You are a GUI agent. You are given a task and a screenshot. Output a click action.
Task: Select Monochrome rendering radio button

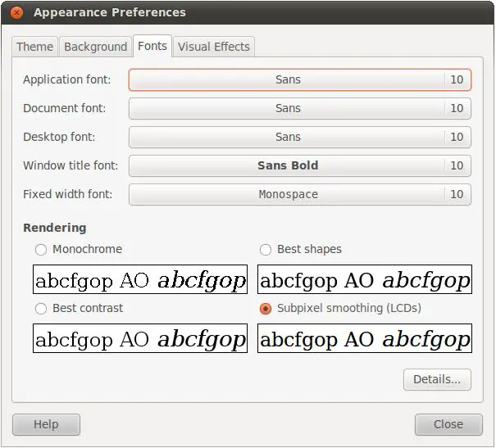[41, 249]
